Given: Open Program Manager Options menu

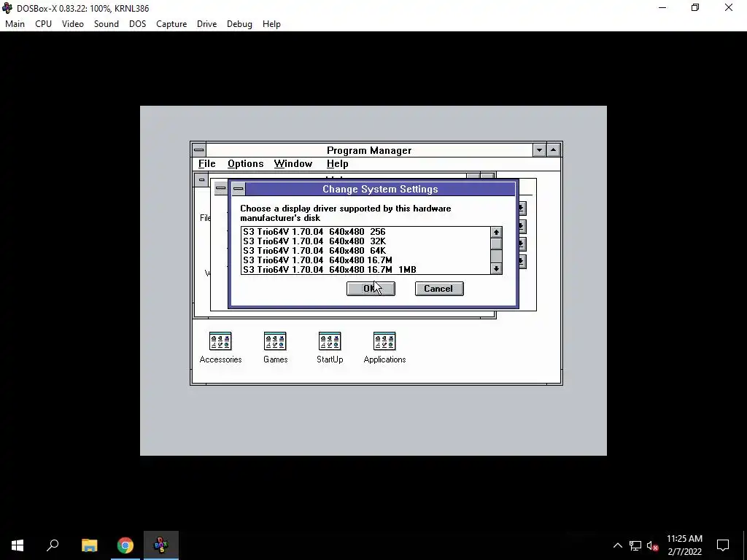Looking at the screenshot, I should 245,164.
